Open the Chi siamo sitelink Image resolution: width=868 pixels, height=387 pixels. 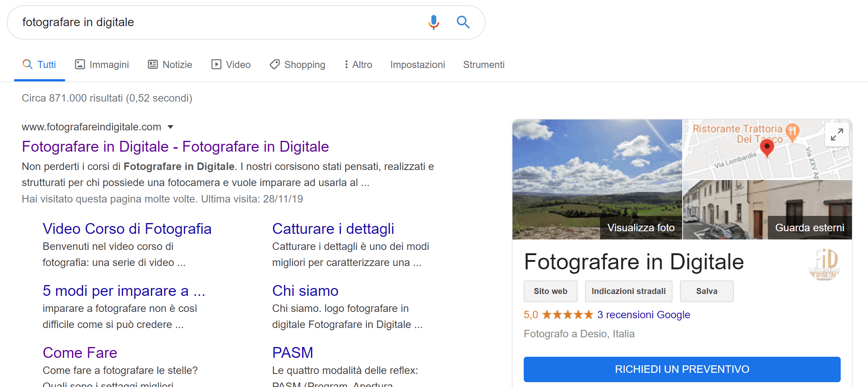305,291
